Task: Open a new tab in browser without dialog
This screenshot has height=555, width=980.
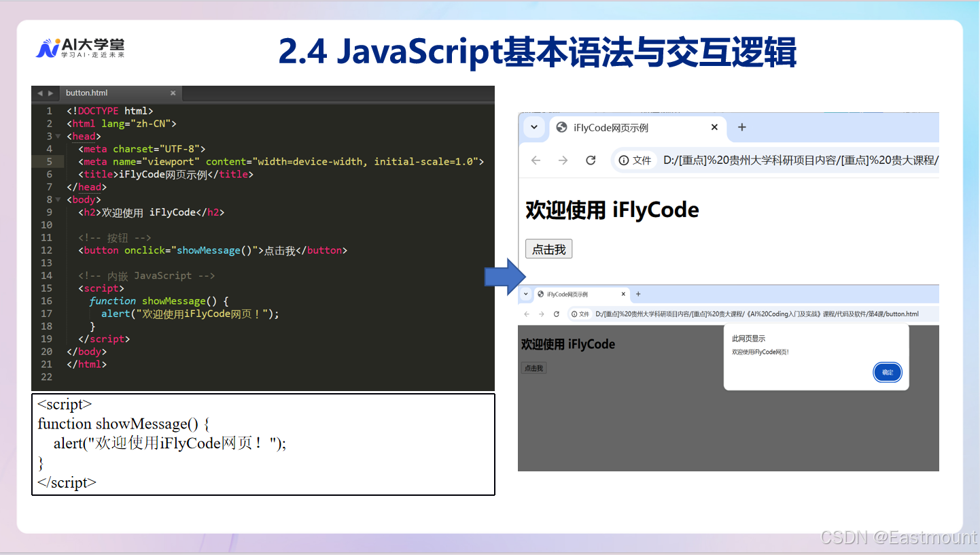Action: [x=742, y=127]
